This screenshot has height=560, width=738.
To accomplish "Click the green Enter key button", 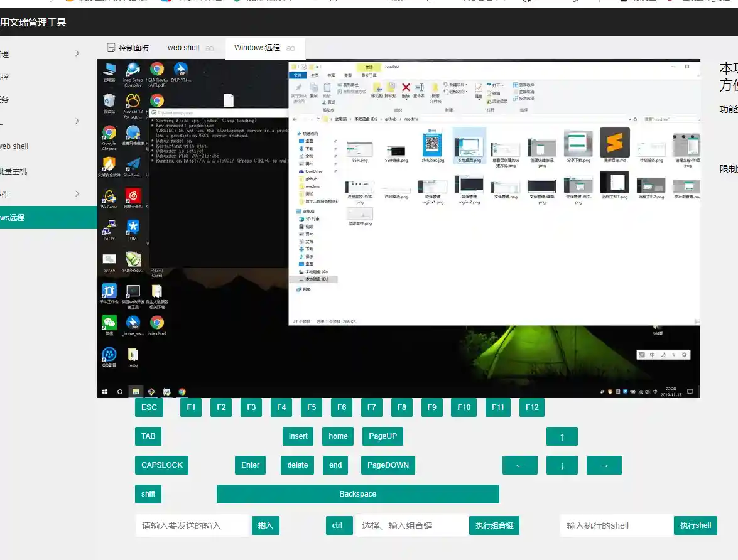I will [x=251, y=465].
